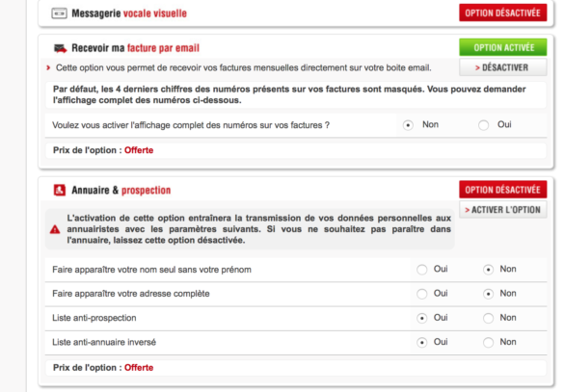Click the Recevoir ma facture par email heading

(x=135, y=48)
